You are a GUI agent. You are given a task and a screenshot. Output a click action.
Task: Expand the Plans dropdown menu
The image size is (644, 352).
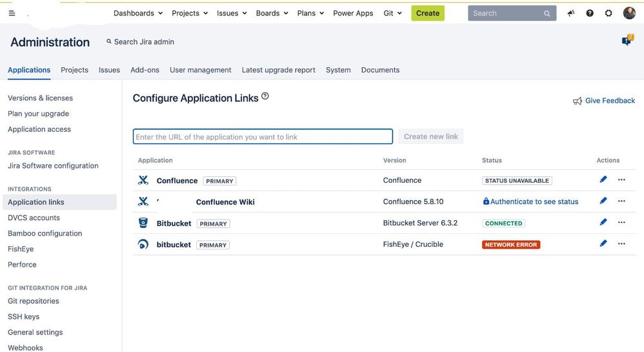(x=310, y=13)
